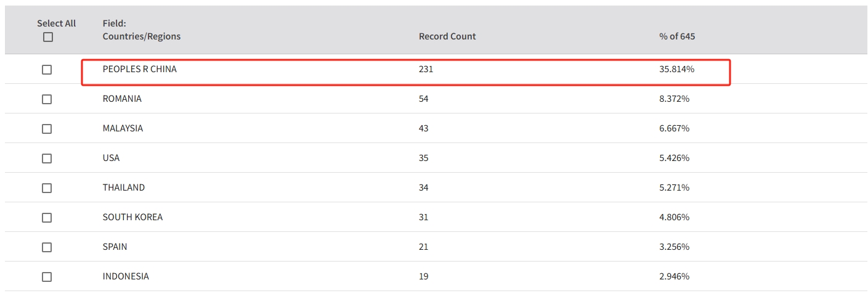Image resolution: width=868 pixels, height=293 pixels.
Task: Mark the SOUTH KOREA checkbox
Action: pyautogui.click(x=47, y=218)
